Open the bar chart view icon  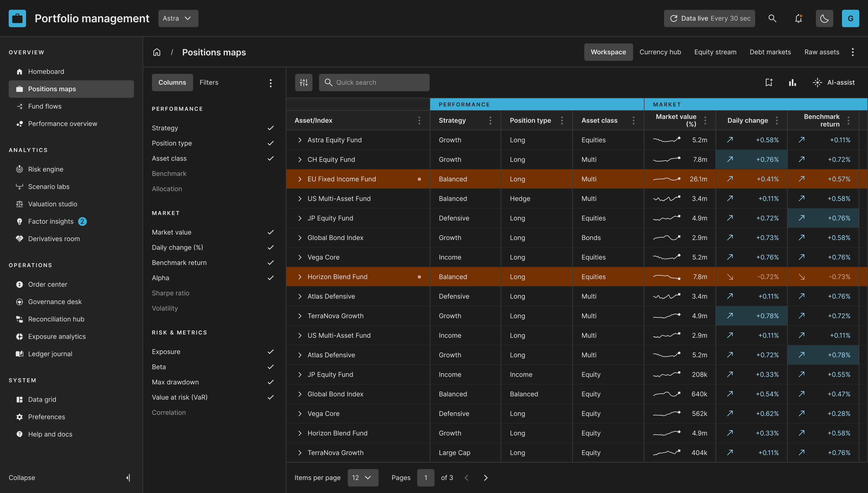792,82
